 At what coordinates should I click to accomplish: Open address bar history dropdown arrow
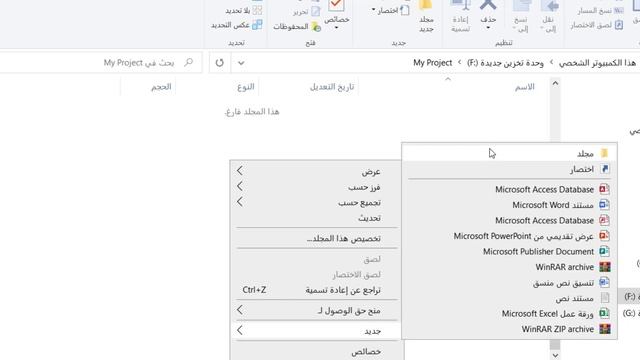point(241,63)
